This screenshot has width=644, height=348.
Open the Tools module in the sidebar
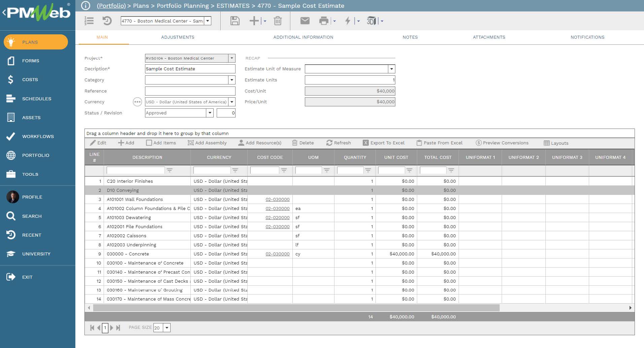click(30, 174)
